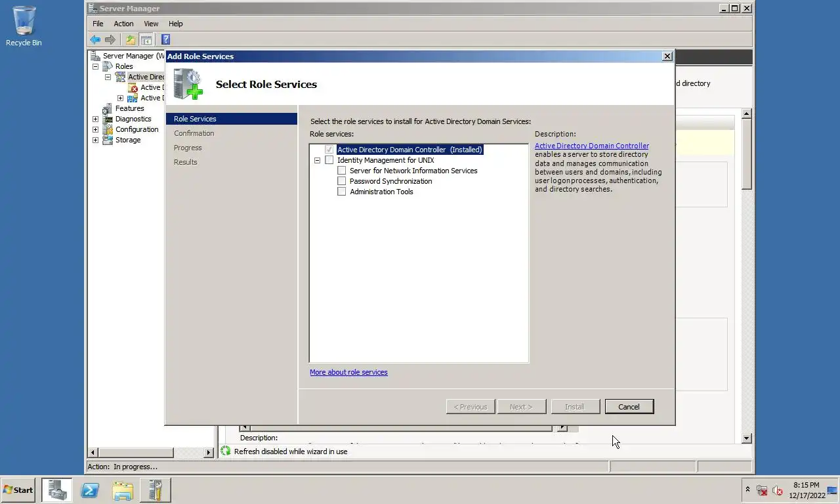Screen dimensions: 840x504
Task: Click the Configuration node icon
Action: coord(108,129)
